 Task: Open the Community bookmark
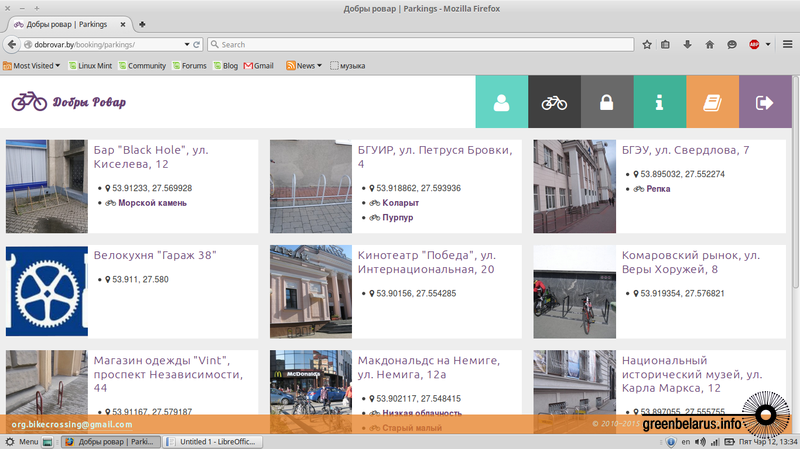tap(142, 65)
